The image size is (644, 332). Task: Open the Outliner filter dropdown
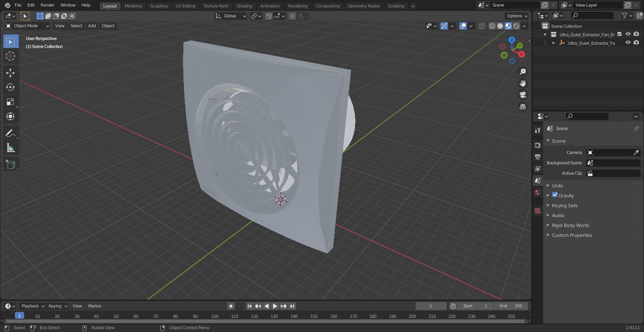coord(627,16)
